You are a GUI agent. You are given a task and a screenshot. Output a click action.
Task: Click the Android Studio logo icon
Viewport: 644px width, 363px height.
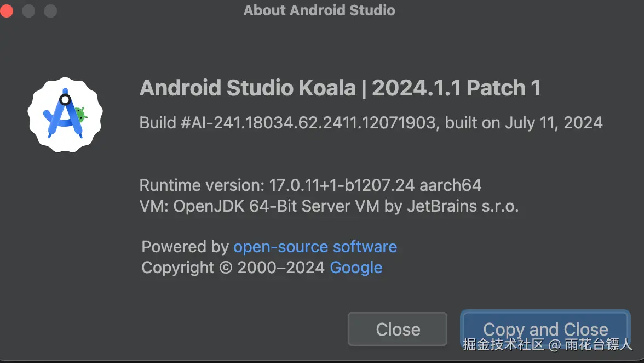coord(65,114)
